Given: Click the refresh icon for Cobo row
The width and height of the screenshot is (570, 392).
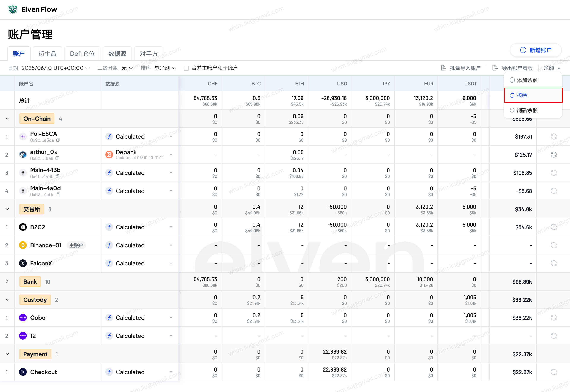Looking at the screenshot, I should 554,318.
